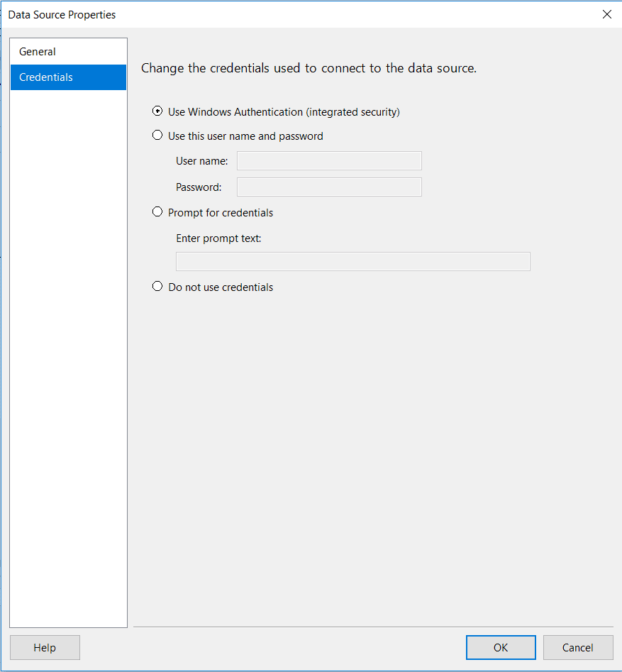This screenshot has width=622, height=672.
Task: Click the Enter prompt text field
Action: [x=352, y=261]
